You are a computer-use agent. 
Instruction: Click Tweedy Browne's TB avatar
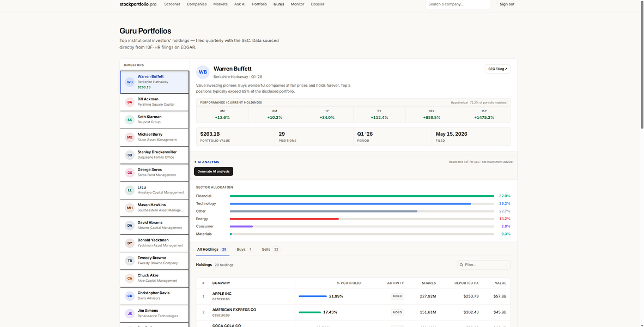tap(130, 261)
